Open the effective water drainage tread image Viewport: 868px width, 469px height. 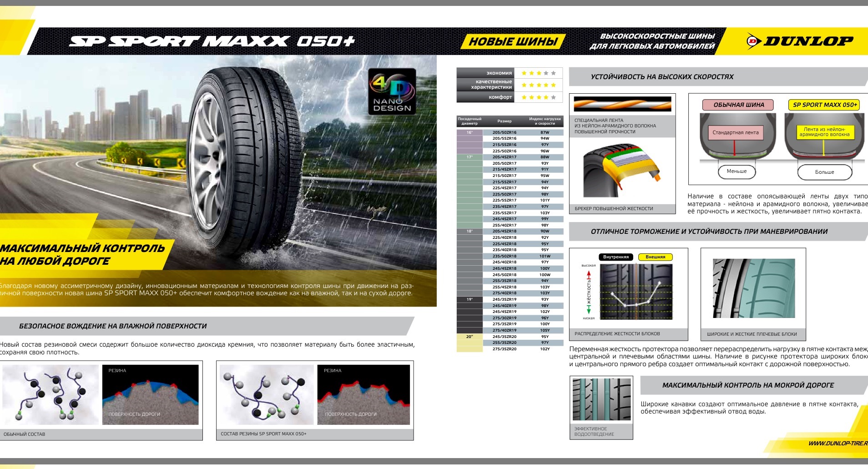tap(601, 399)
